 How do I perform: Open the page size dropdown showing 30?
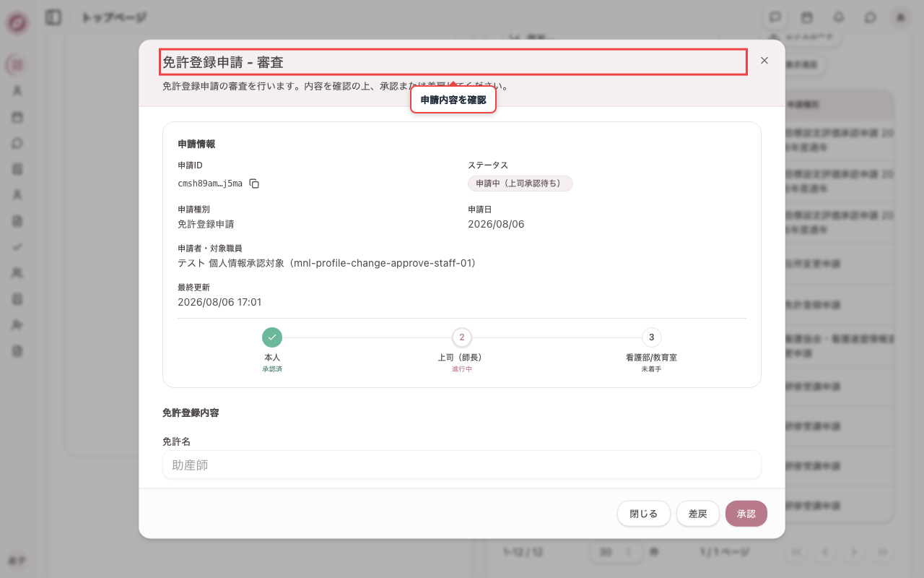pyautogui.click(x=616, y=552)
